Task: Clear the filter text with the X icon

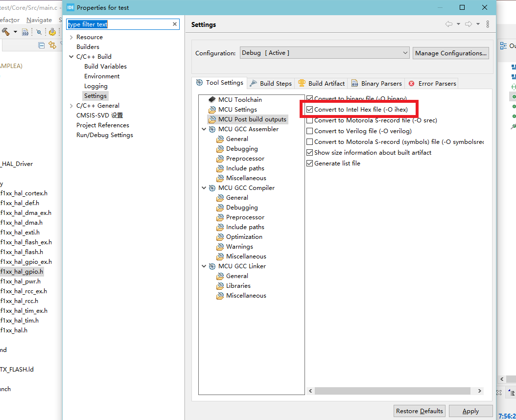Action: [x=174, y=24]
